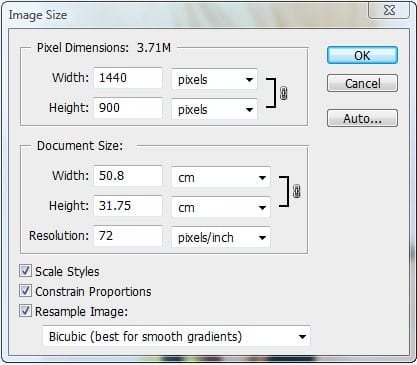Click the document Height field showing 31.75
The height and width of the screenshot is (365, 417).
[x=128, y=206]
